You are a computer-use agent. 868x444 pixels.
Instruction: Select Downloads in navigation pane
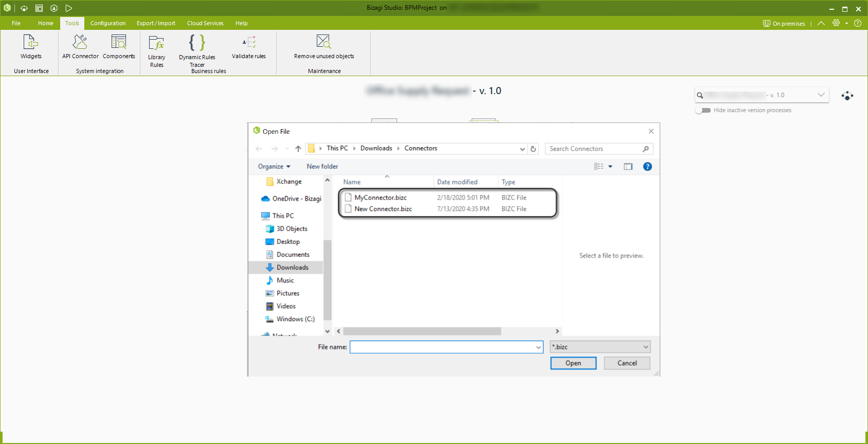[286, 268]
